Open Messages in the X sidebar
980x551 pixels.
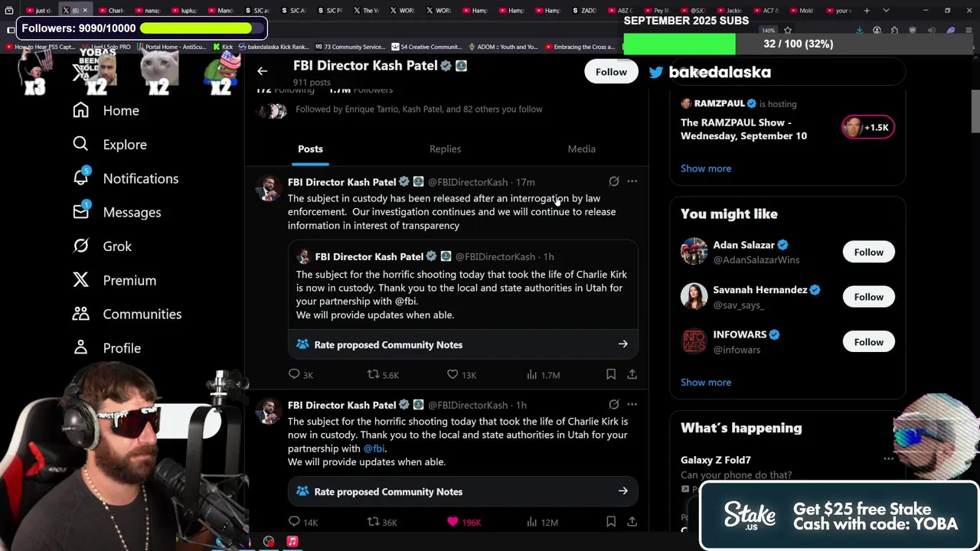coord(116,212)
